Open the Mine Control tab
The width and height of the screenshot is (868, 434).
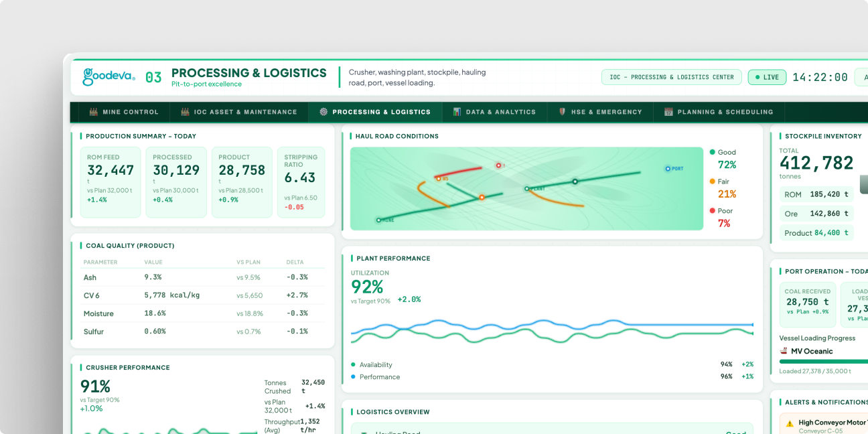[124, 112]
